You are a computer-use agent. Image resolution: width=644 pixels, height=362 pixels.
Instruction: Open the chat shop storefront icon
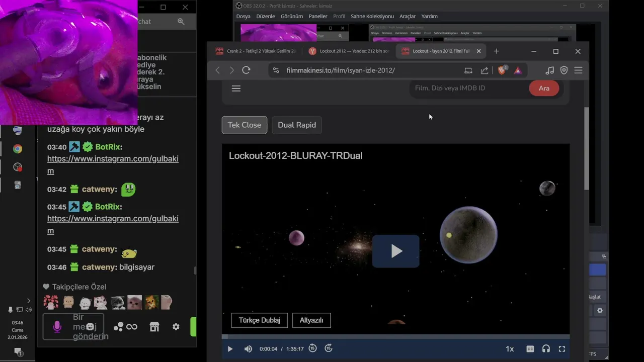(x=154, y=327)
